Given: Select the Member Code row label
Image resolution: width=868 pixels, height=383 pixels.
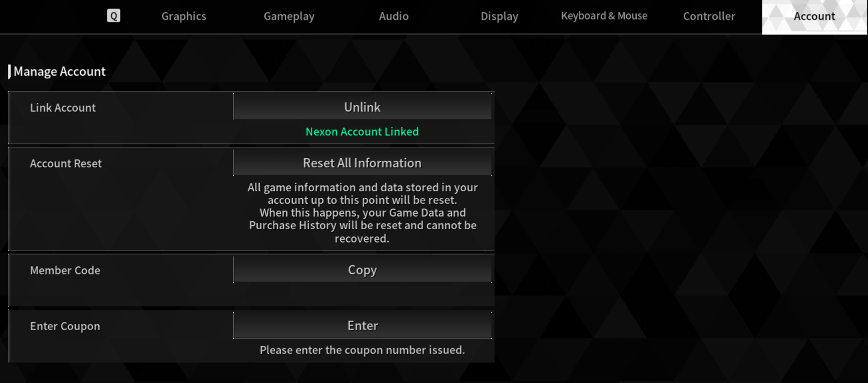Looking at the screenshot, I should [x=65, y=270].
